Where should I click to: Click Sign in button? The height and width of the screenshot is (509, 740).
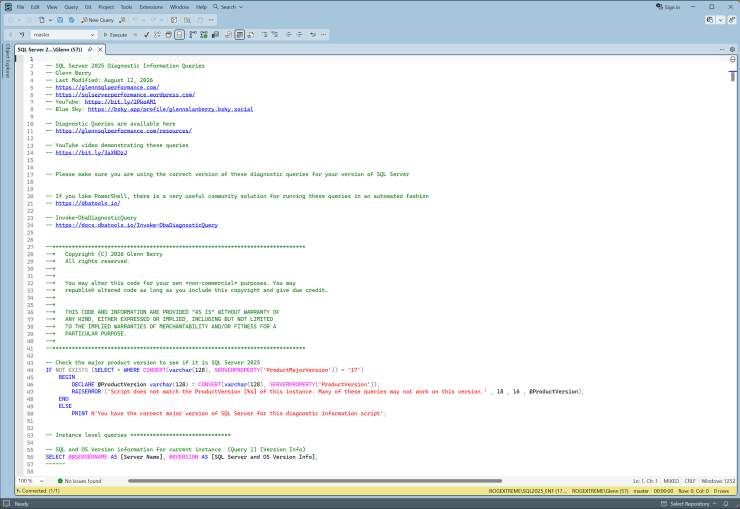point(668,7)
